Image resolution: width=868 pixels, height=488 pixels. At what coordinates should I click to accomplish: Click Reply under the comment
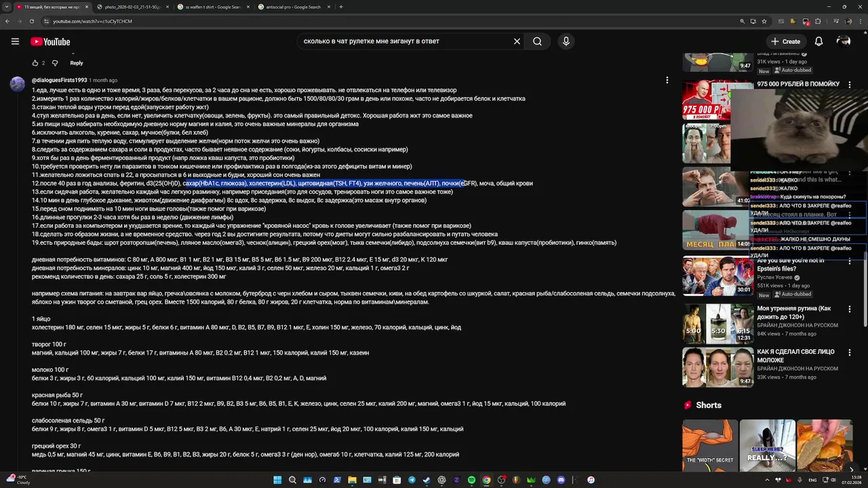(x=77, y=63)
